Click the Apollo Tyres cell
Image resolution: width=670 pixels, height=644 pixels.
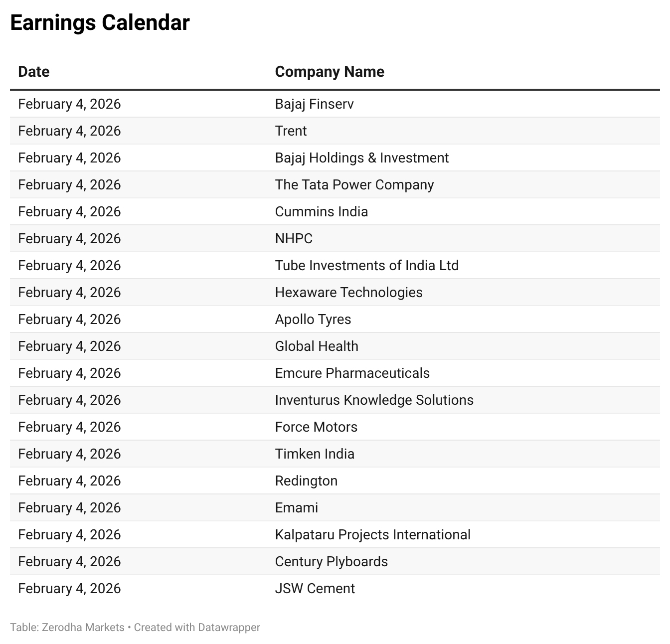click(313, 320)
